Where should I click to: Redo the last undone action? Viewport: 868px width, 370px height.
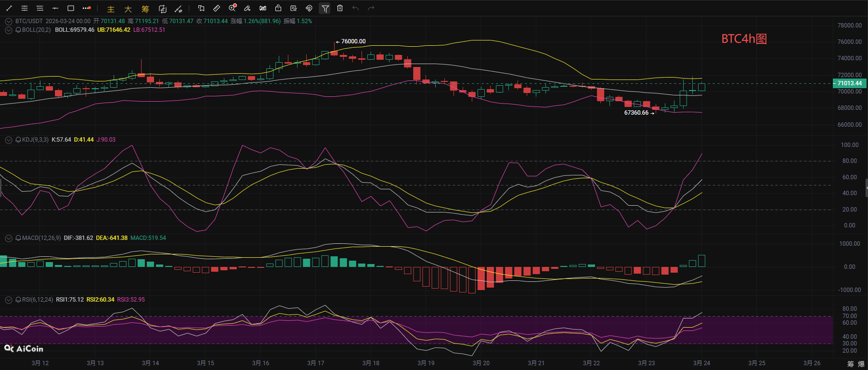tap(371, 8)
